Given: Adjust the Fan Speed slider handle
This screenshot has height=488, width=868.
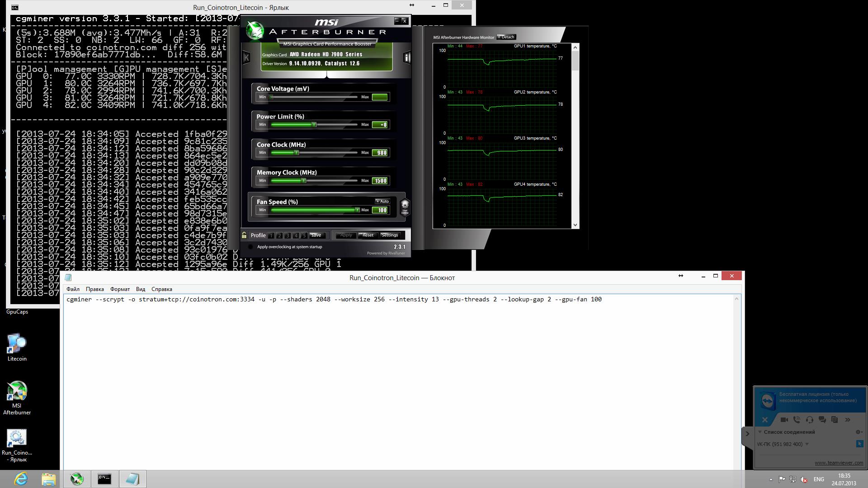Looking at the screenshot, I should pos(357,210).
